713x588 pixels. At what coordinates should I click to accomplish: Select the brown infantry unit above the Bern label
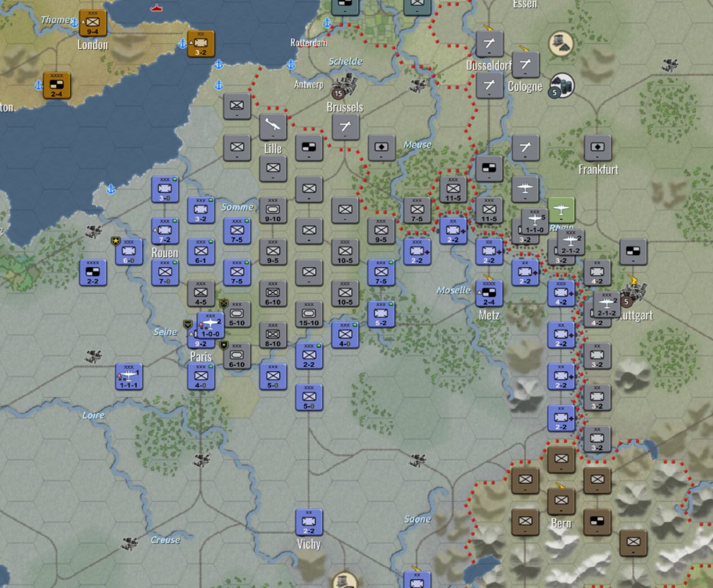pyautogui.click(x=561, y=501)
